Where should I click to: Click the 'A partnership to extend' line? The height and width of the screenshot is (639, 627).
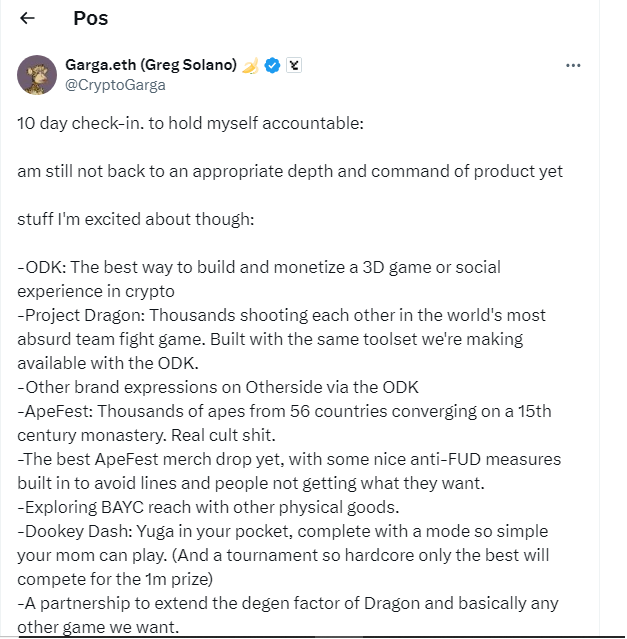tap(286, 603)
